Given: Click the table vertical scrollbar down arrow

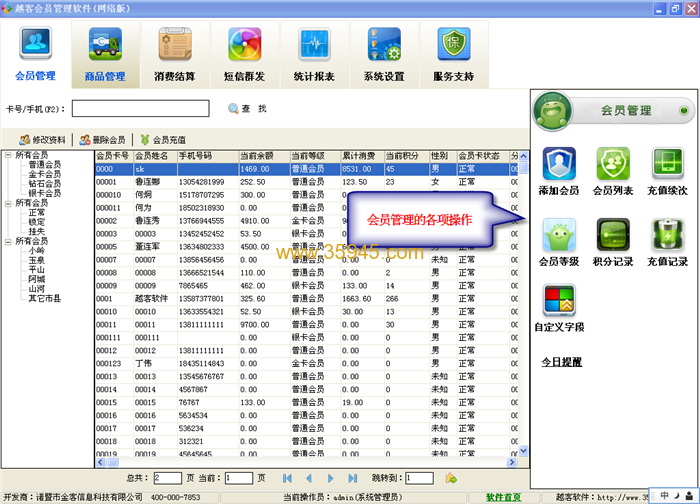Looking at the screenshot, I should (524, 451).
